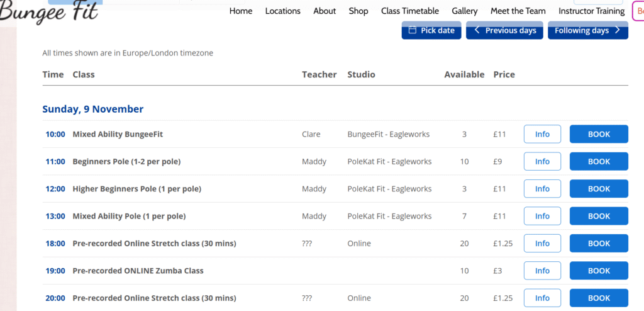Screen dimensions: 644x311
Task: Open the 18:00 Pre-recorded Online Stretch class
Action: click(x=154, y=244)
